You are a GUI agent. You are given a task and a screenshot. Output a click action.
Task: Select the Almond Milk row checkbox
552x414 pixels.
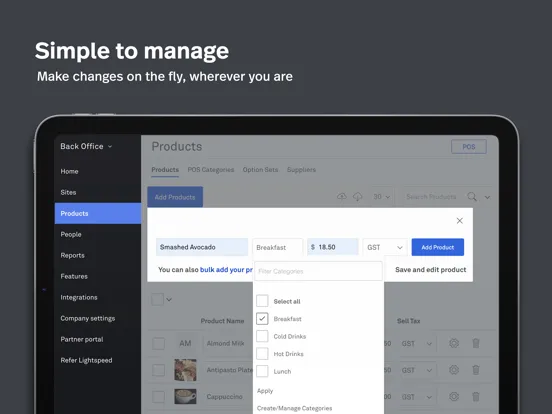tap(158, 343)
